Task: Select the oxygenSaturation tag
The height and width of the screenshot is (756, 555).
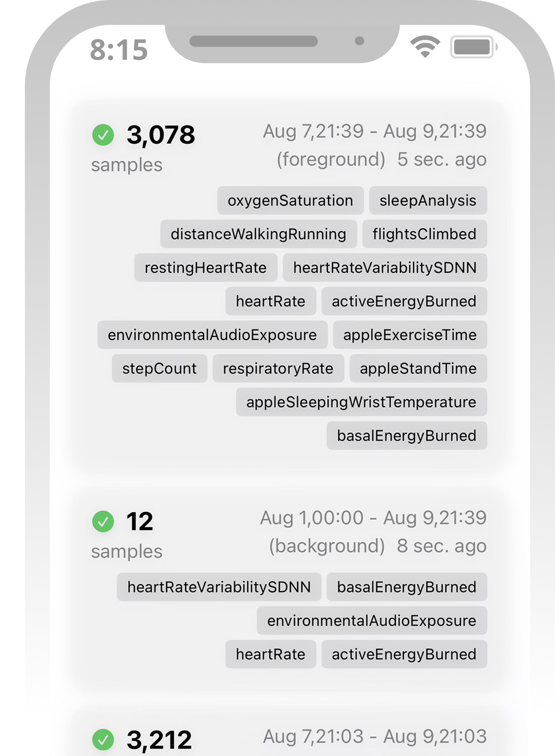Action: click(290, 200)
